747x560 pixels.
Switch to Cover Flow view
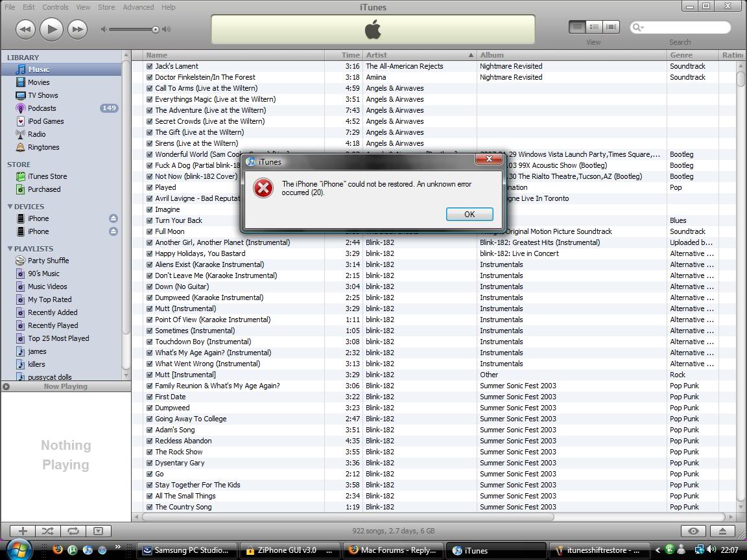(x=611, y=27)
